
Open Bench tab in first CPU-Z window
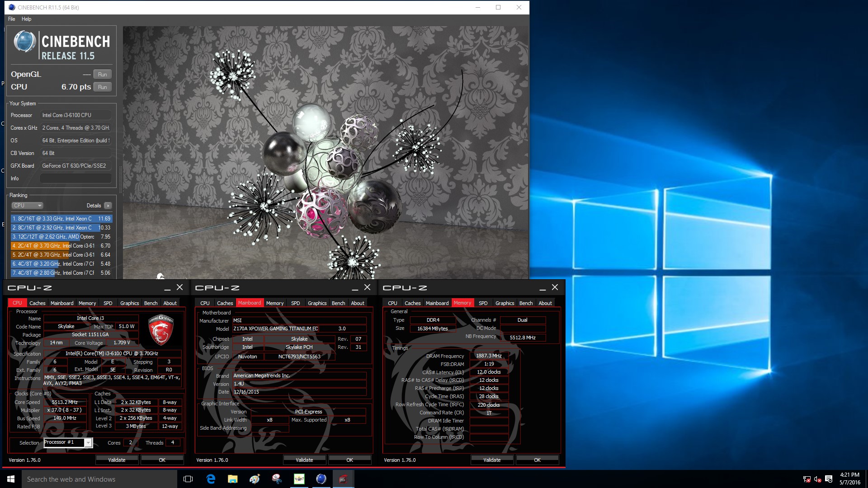pos(151,303)
